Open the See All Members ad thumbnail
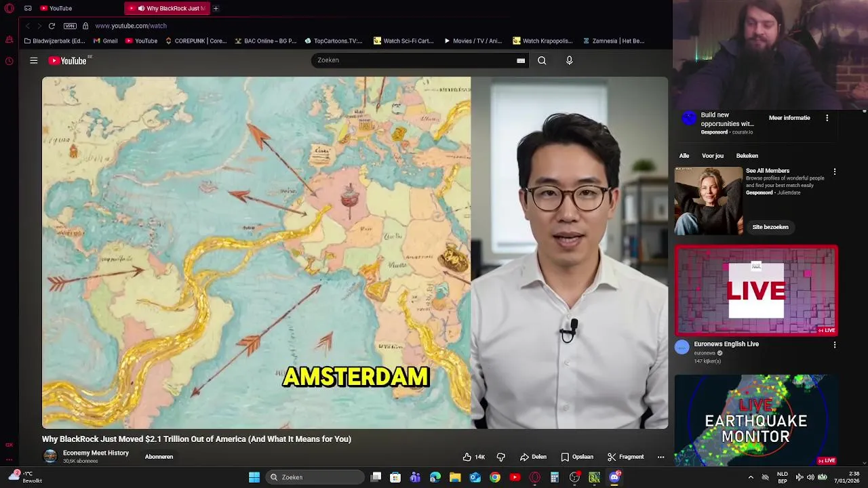 (x=709, y=201)
